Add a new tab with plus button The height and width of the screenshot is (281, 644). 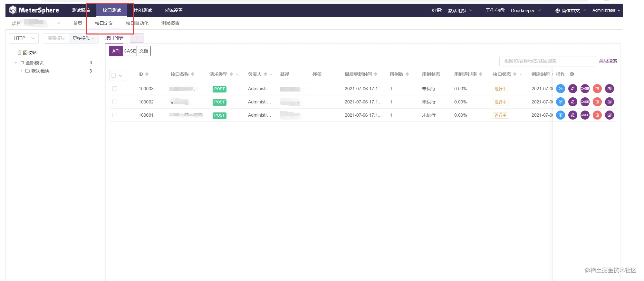[x=137, y=38]
